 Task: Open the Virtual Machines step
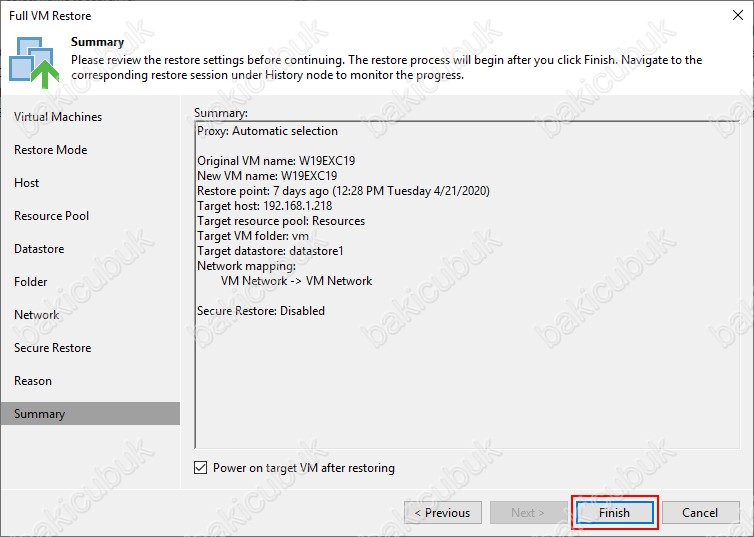(58, 117)
